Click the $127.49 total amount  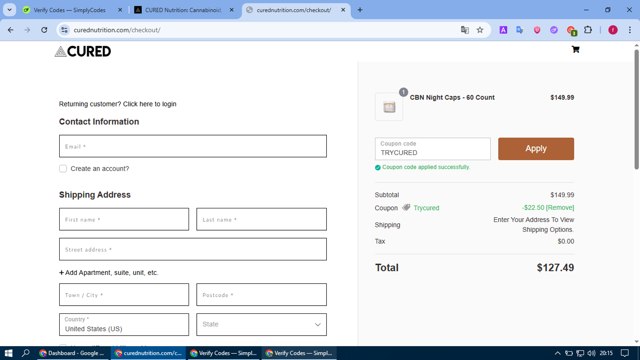click(x=555, y=268)
